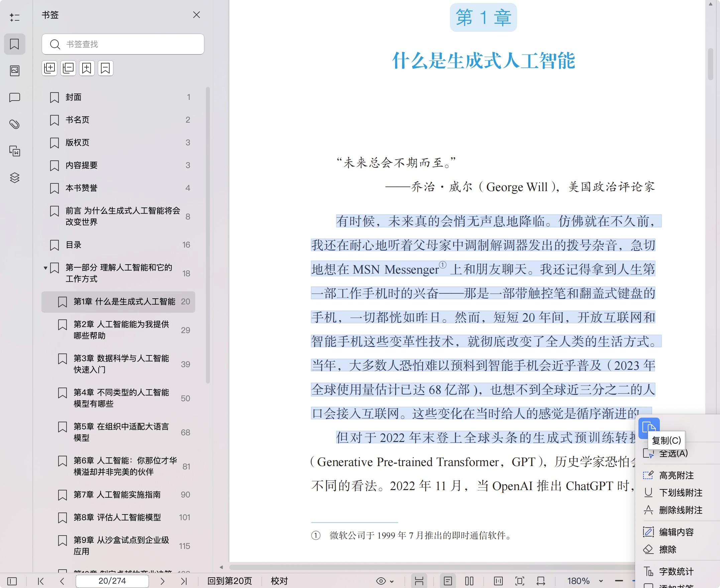Open bookmark 第6章 人工智能：你那位才华横溢

click(x=118, y=466)
